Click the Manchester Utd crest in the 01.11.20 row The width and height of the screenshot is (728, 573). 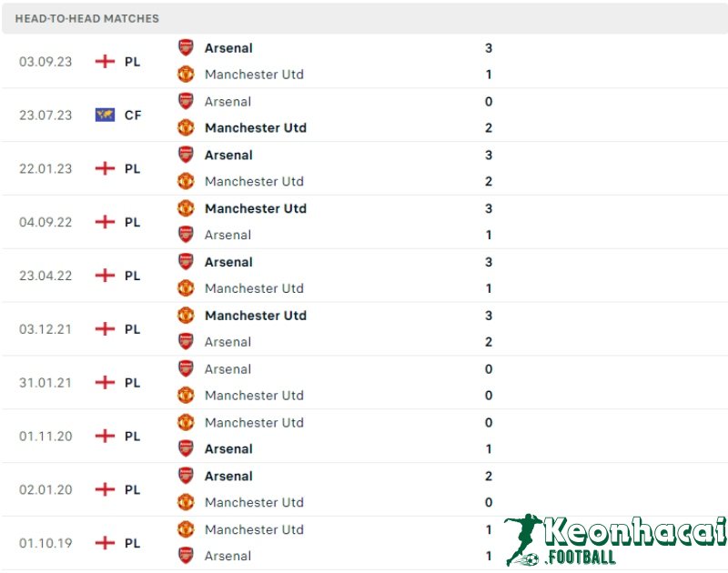pos(185,422)
